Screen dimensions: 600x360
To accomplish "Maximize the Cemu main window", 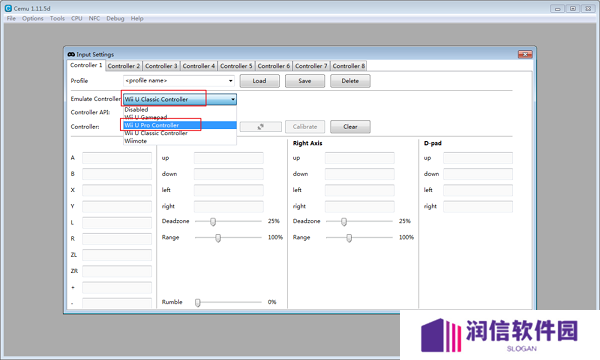I will (x=573, y=8).
